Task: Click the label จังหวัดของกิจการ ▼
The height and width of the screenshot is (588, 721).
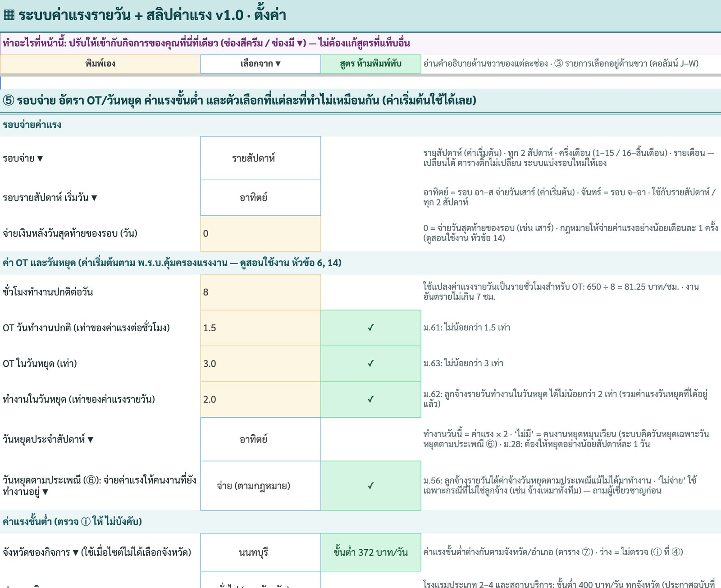Action: (97, 552)
